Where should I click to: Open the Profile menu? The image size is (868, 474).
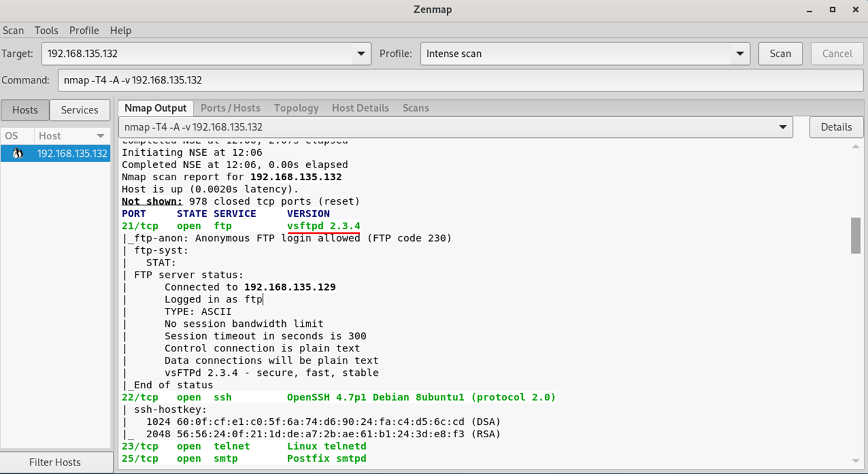84,30
